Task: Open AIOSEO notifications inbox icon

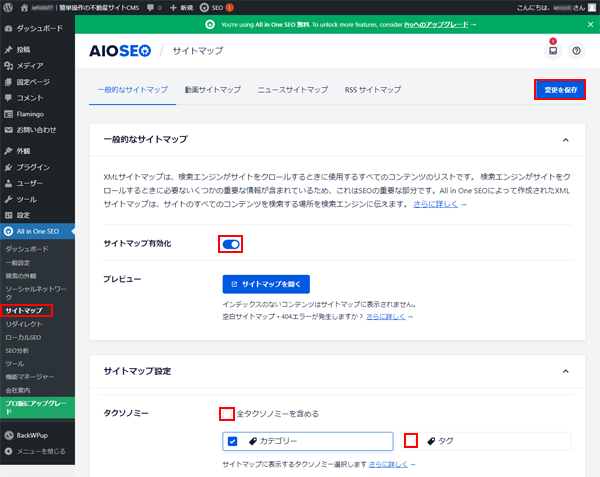Action: click(x=553, y=50)
